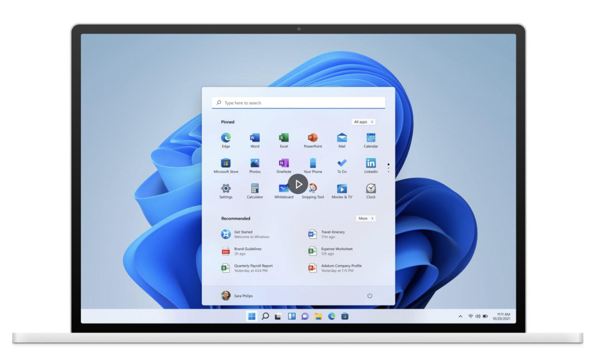Open the Adatum Company Profile presentation
Image resolution: width=593 pixels, height=364 pixels.
coord(335,268)
